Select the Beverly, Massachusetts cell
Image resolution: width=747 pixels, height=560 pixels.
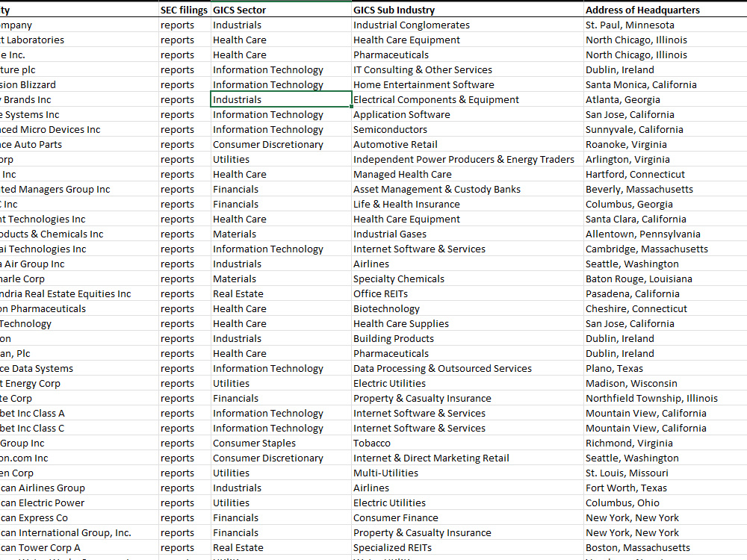(665, 189)
